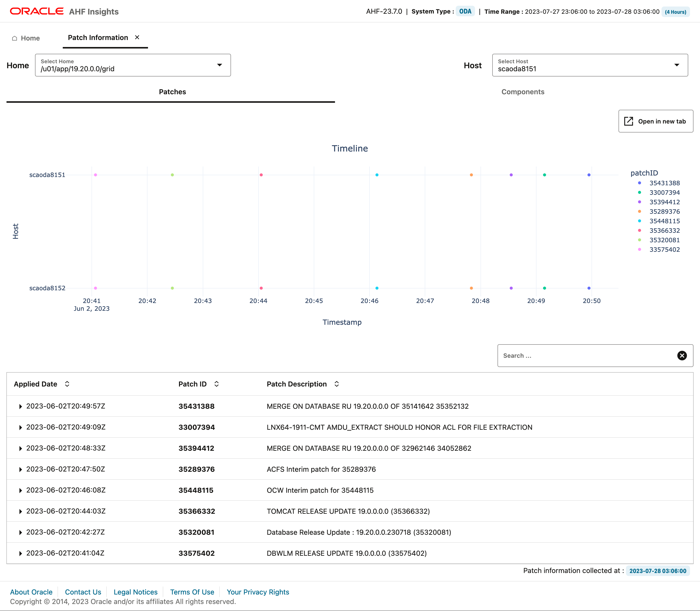
Task: Sort by Patch ID column arrows
Action: [216, 384]
